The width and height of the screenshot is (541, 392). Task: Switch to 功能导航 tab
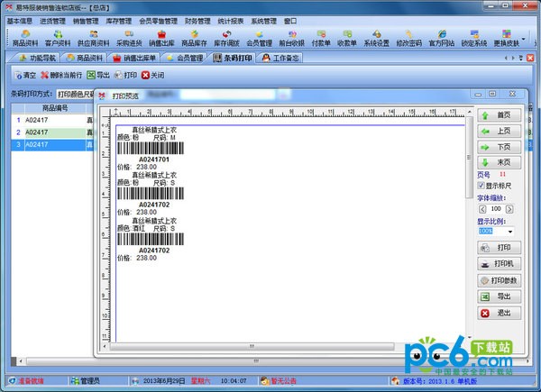pyautogui.click(x=36, y=58)
